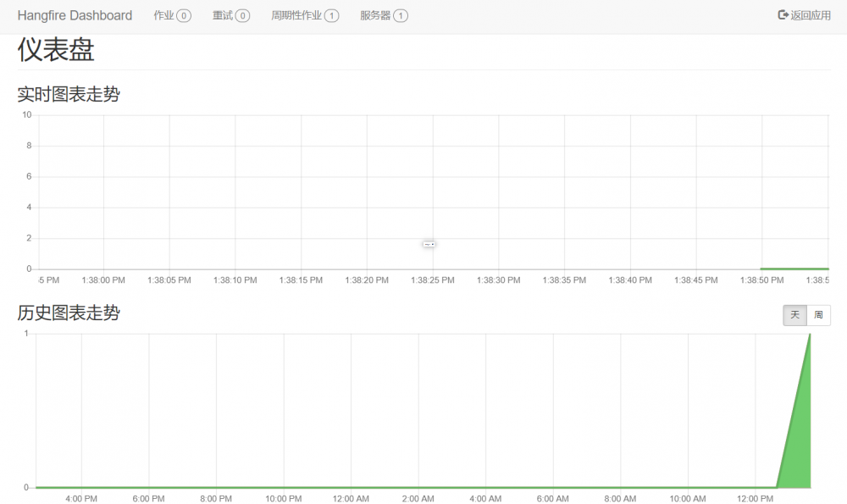This screenshot has height=504, width=847.
Task: Click the 1:38:40 PM axis label
Action: click(630, 280)
